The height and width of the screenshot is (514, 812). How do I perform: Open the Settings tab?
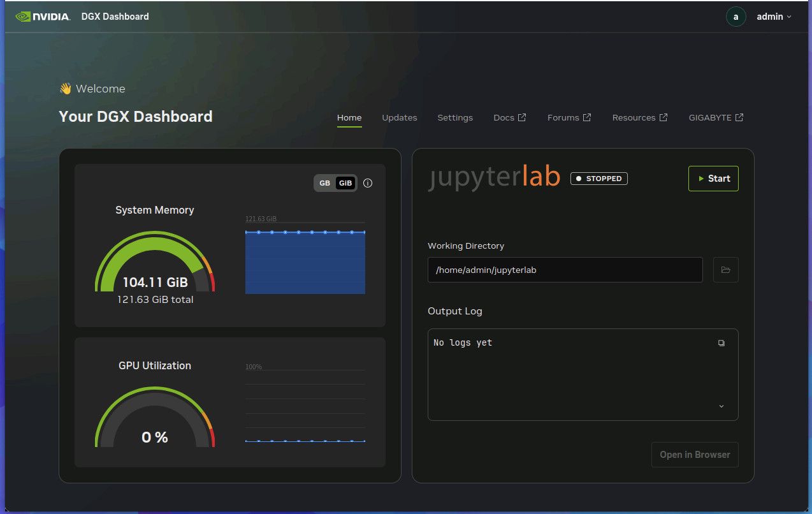pos(455,117)
